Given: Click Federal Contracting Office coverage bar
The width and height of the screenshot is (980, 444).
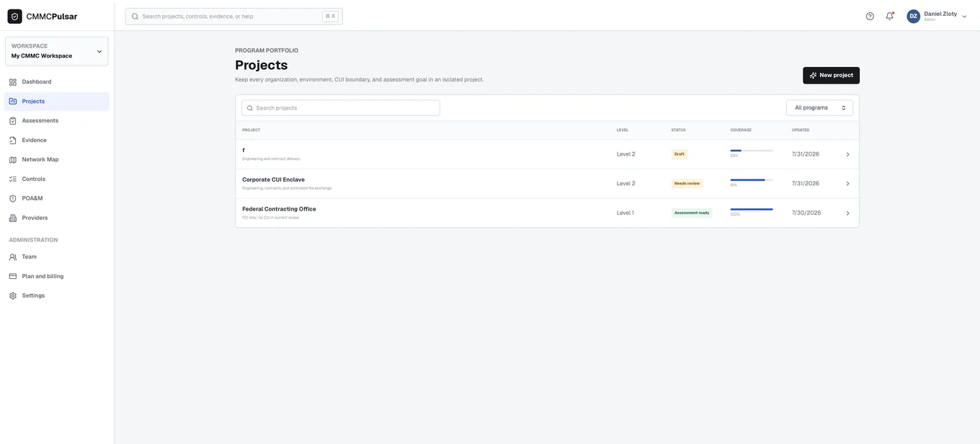Looking at the screenshot, I should (752, 210).
